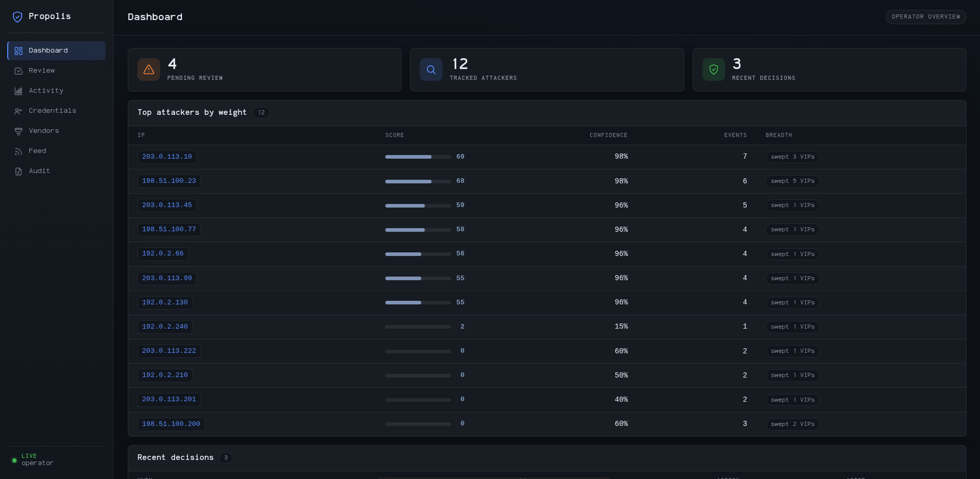Click the score value 68
Image resolution: width=980 pixels, height=479 pixels.
tap(460, 181)
